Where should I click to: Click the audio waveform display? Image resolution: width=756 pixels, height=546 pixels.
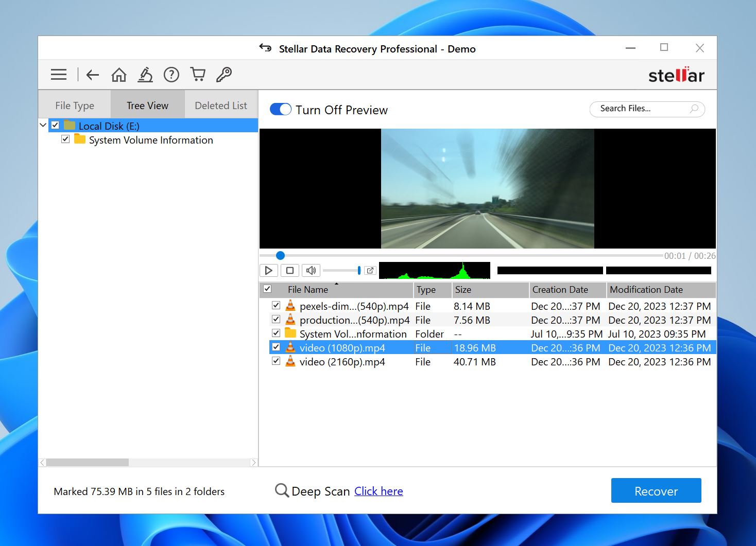[435, 270]
